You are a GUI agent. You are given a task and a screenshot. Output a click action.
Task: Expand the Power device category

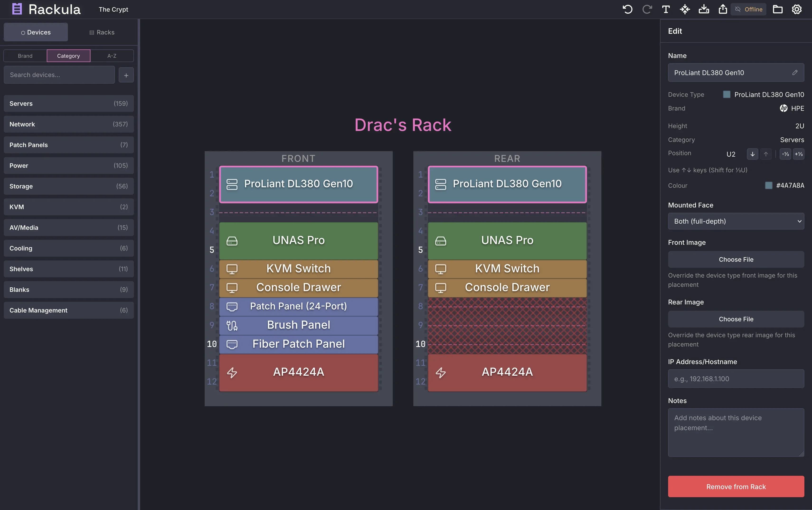pos(69,166)
